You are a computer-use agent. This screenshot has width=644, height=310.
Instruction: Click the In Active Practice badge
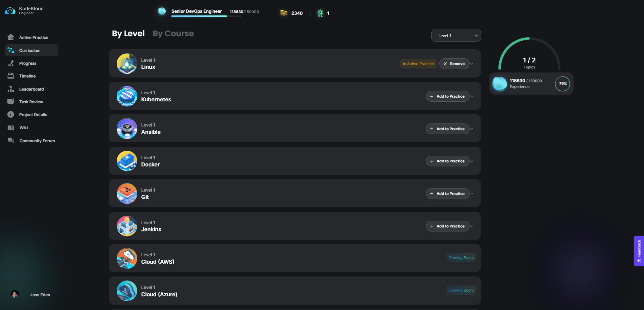click(418, 64)
